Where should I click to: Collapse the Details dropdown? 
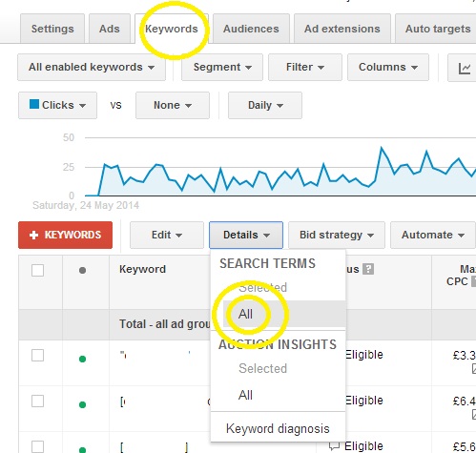[x=246, y=235]
